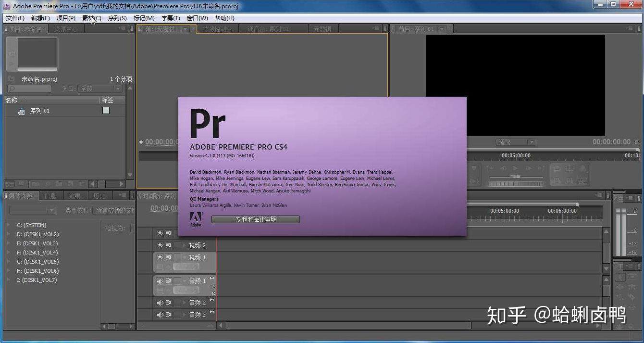644x343 pixels.
Task: Open the Media Browser panel flyout menu
Action: pyautogui.click(x=123, y=196)
